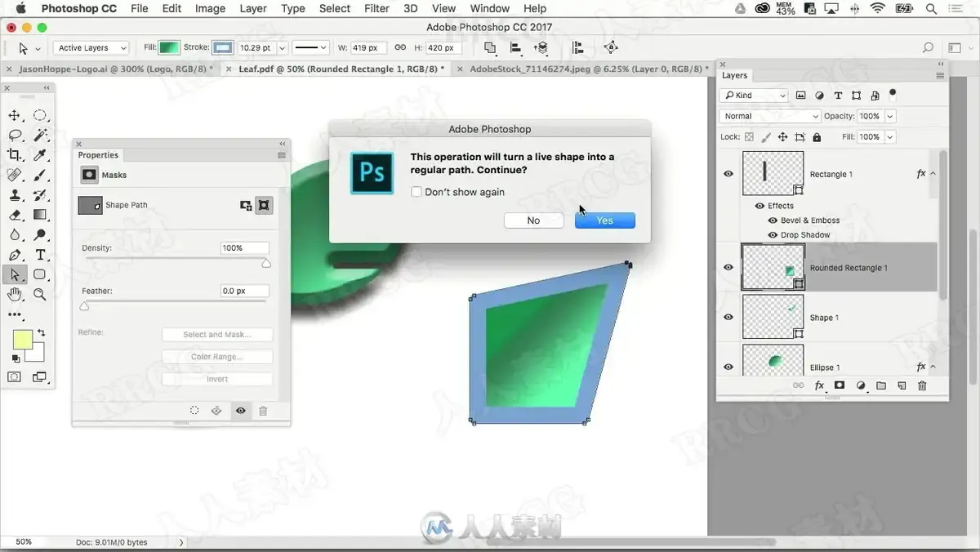The image size is (980, 552).
Task: Delete mask trash icon in Properties panel
Action: (x=263, y=411)
